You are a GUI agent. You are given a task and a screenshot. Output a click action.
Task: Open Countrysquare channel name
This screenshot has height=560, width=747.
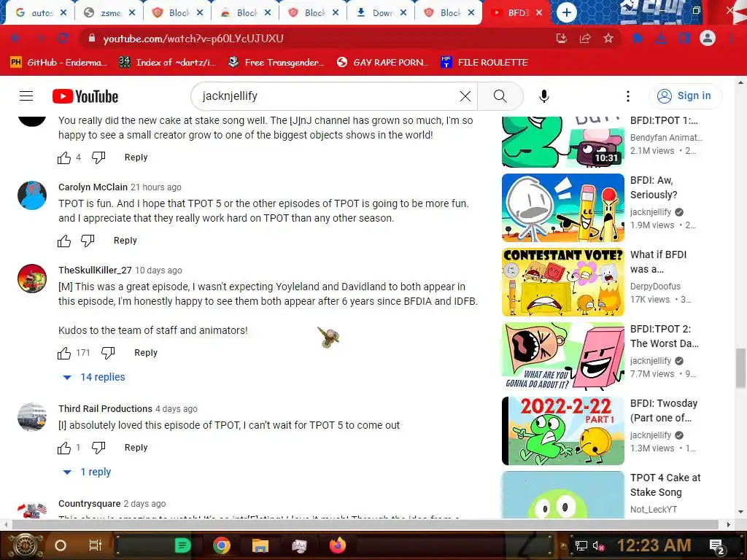click(89, 504)
